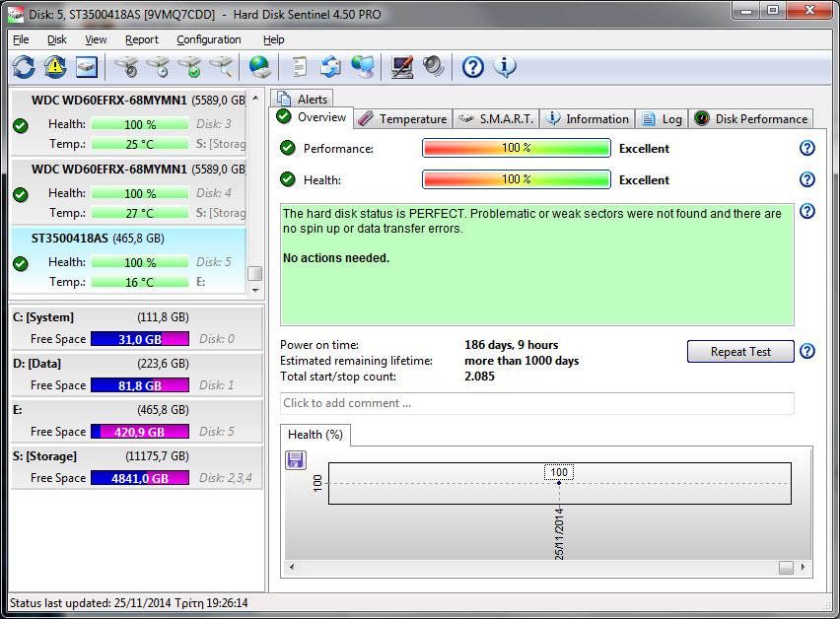Image resolution: width=840 pixels, height=619 pixels.
Task: Select the Health (%) graph tab
Action: tap(315, 435)
